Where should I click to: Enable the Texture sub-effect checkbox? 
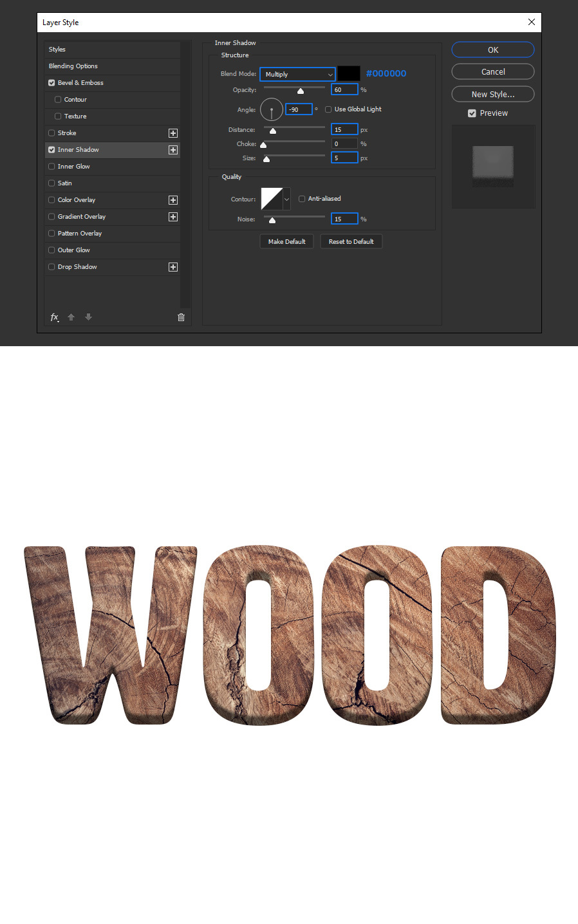click(x=58, y=116)
